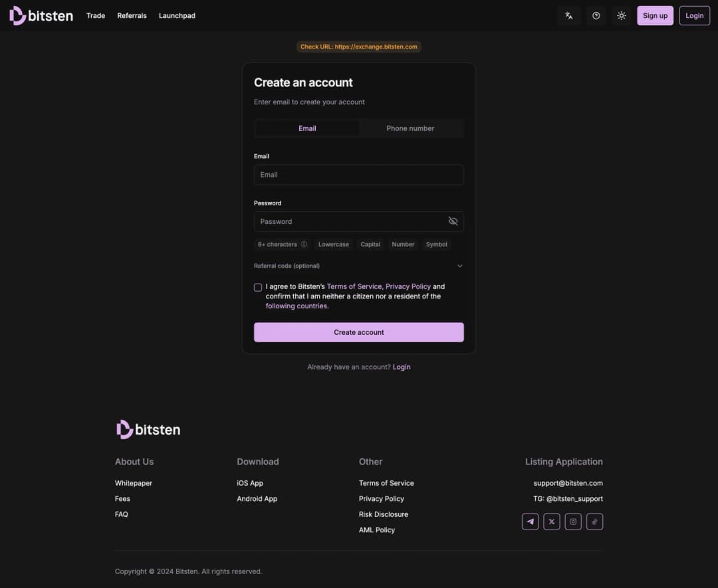The height and width of the screenshot is (588, 718).
Task: Click the TG: @bitsten_support contact
Action: [568, 499]
